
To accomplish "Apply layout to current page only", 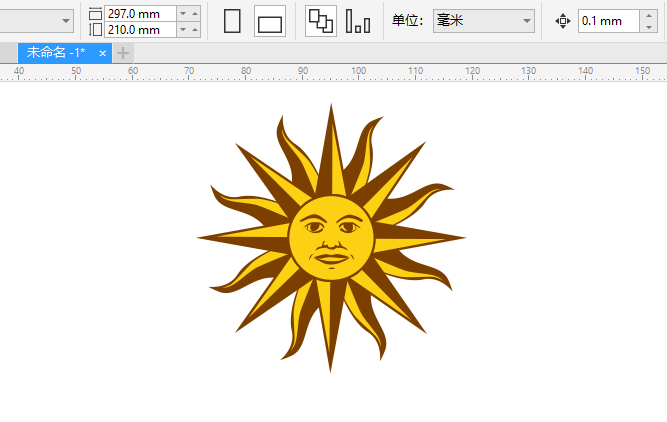I will (358, 21).
